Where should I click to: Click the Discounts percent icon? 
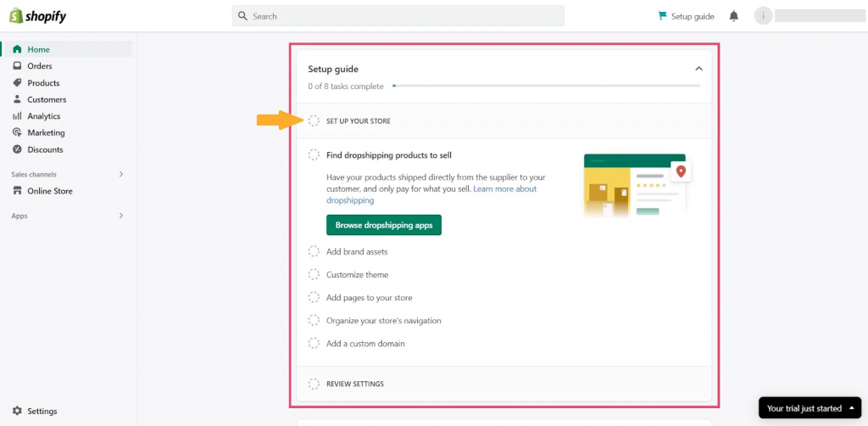(x=17, y=149)
